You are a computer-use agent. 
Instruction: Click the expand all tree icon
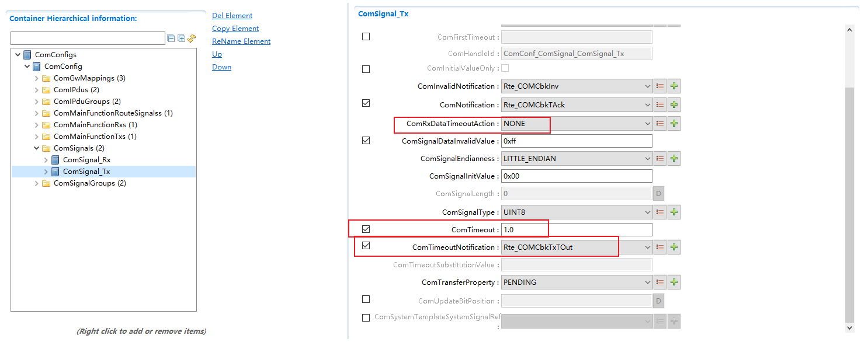point(182,39)
